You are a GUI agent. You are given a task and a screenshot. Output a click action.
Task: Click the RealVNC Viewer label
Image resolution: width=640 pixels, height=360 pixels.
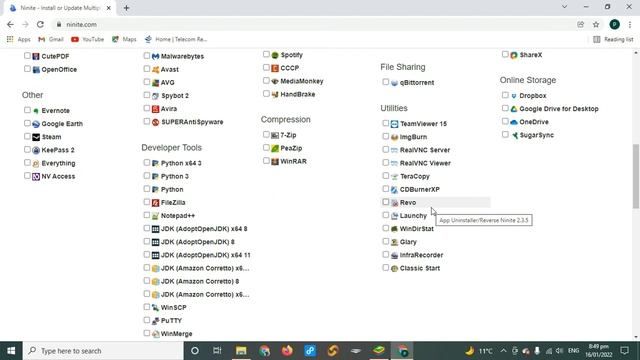(x=425, y=163)
